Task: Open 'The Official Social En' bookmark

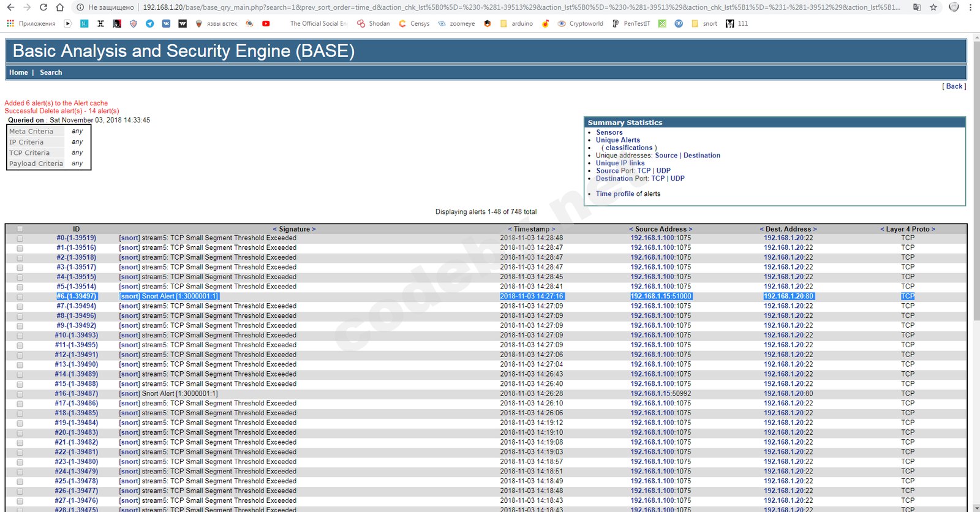Action: [x=318, y=23]
